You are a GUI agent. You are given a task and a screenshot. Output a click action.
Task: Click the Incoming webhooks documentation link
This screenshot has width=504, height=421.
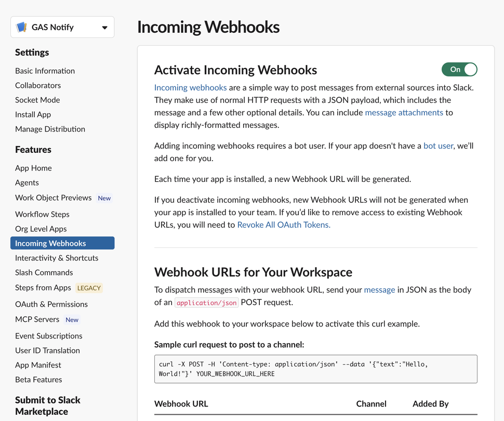190,87
